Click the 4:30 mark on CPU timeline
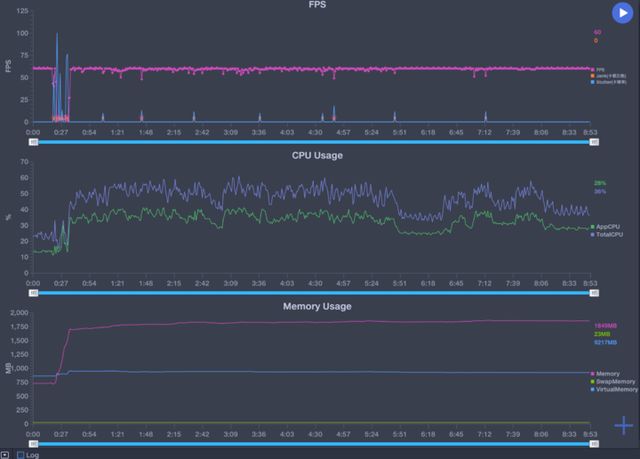 (x=315, y=283)
